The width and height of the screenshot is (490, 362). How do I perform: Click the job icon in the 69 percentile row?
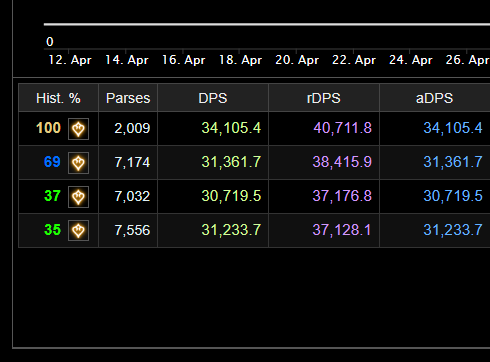pos(78,163)
